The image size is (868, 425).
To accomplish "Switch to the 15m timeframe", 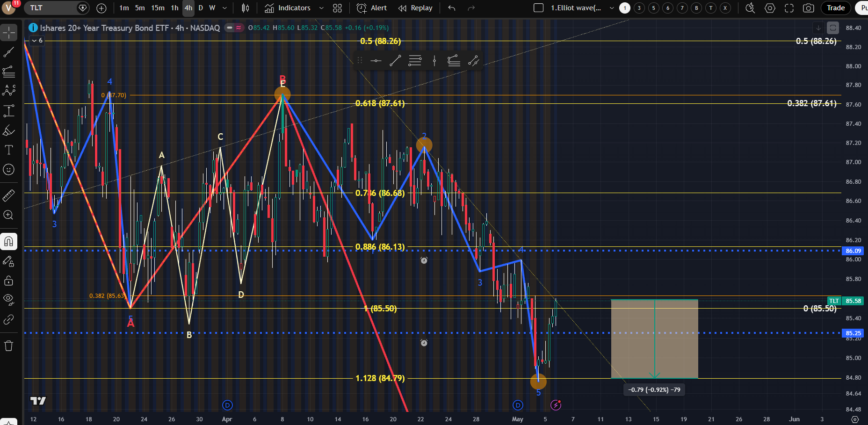I will pos(158,8).
